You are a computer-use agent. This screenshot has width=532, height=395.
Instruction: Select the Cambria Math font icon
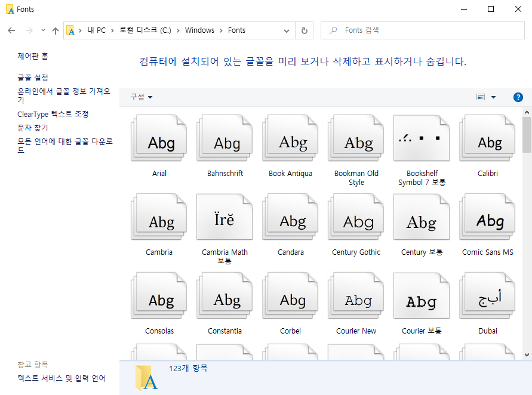(x=225, y=217)
